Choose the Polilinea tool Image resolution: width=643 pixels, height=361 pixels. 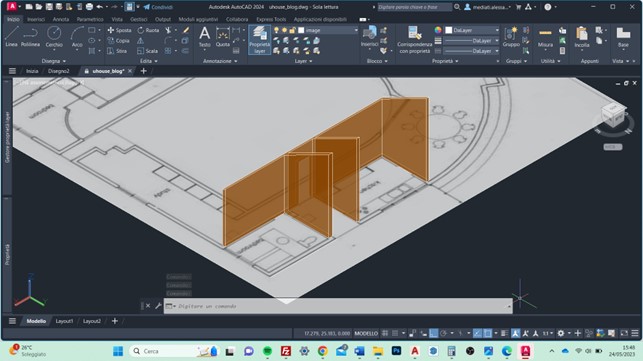(x=30, y=37)
